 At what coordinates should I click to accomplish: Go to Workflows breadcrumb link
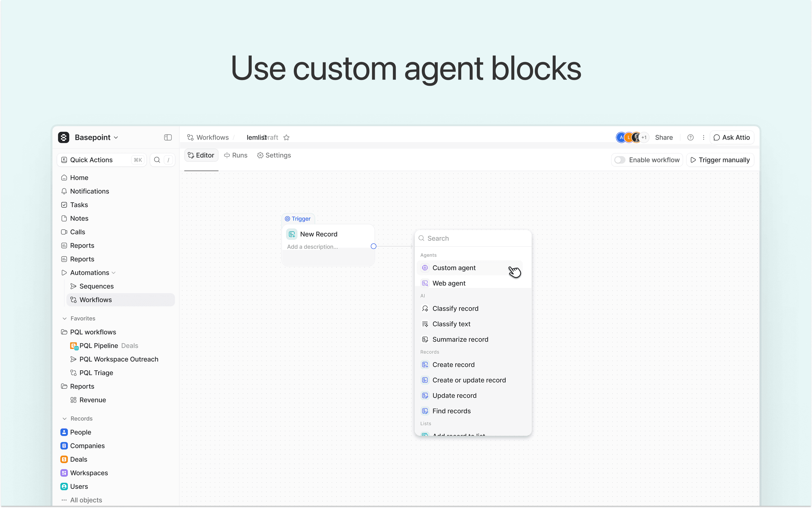click(208, 137)
